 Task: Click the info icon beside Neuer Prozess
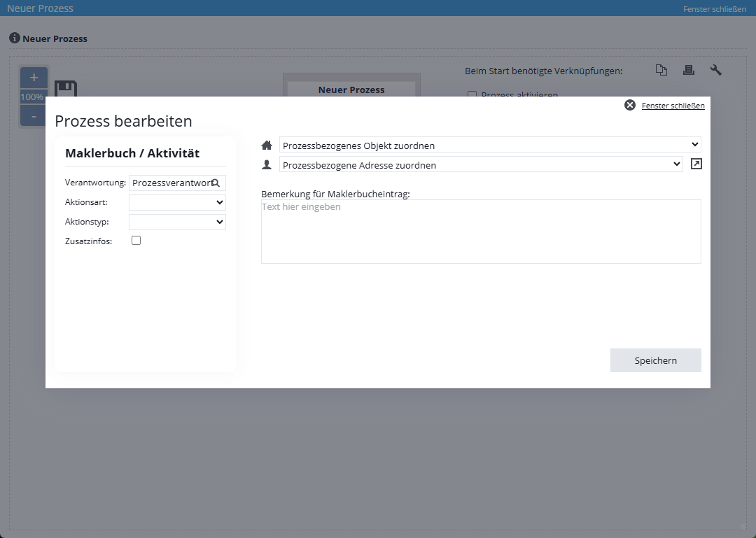(x=14, y=38)
